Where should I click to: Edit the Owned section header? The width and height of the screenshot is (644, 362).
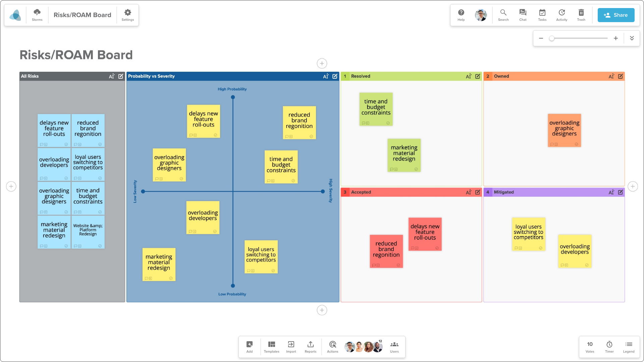click(620, 76)
